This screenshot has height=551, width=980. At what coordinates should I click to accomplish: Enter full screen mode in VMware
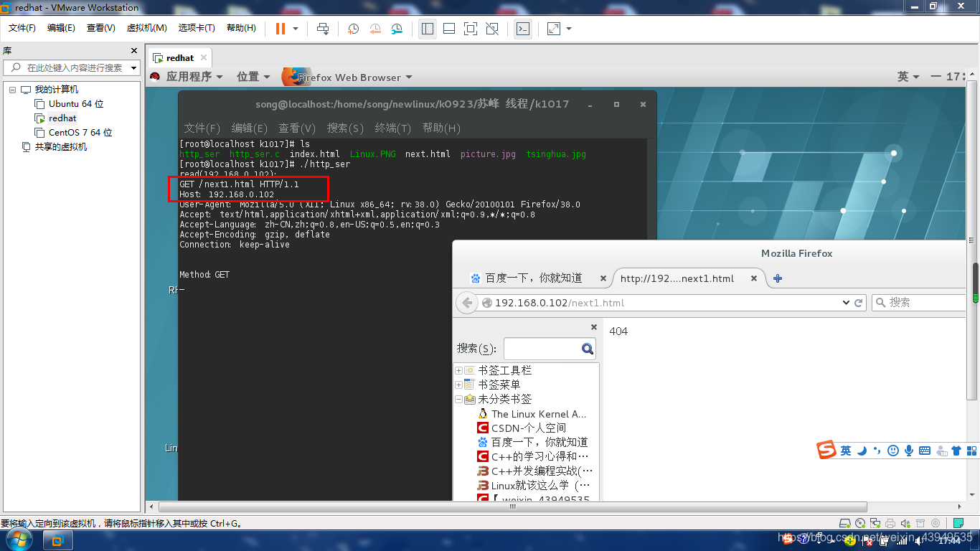(471, 29)
